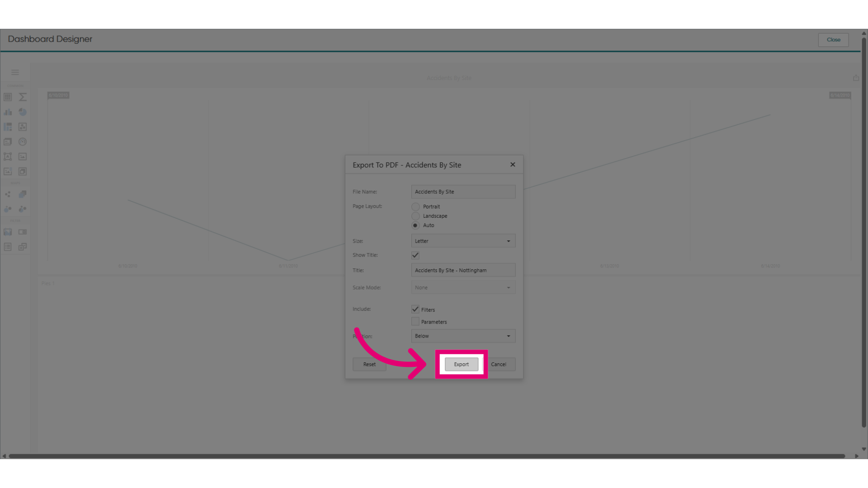This screenshot has height=488, width=868.
Task: Click the export icon on Accidents By Site item
Action: click(856, 78)
